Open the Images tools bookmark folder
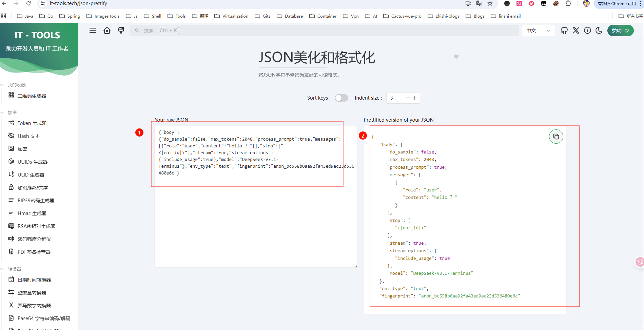 coord(103,16)
